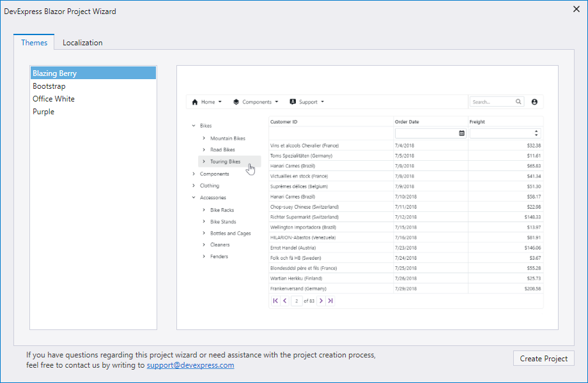The image size is (588, 383).
Task: Go to first page in pager
Action: [x=275, y=301]
